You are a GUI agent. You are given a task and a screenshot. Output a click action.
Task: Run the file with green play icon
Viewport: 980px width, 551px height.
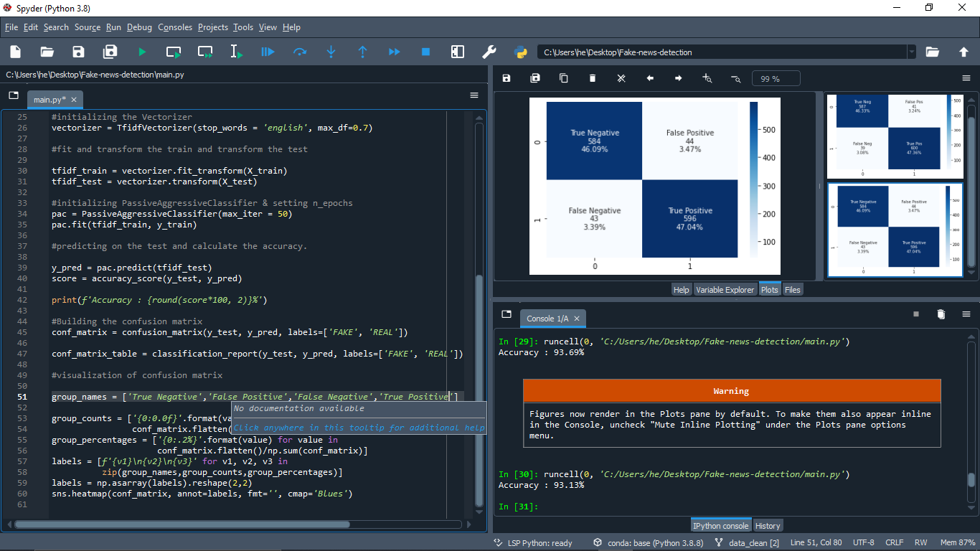tap(142, 52)
